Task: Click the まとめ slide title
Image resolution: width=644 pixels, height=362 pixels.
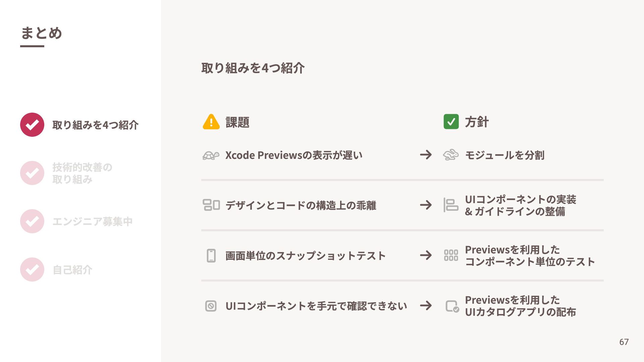Action: point(41,33)
